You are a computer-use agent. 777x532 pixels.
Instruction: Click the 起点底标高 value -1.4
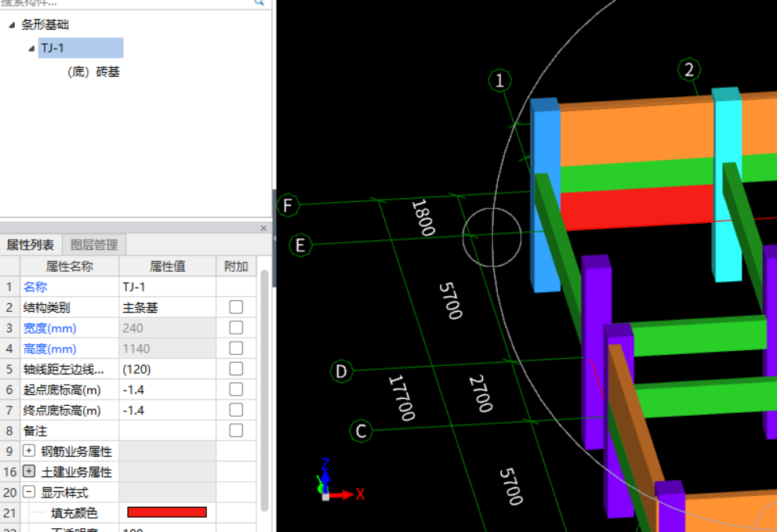[168, 390]
